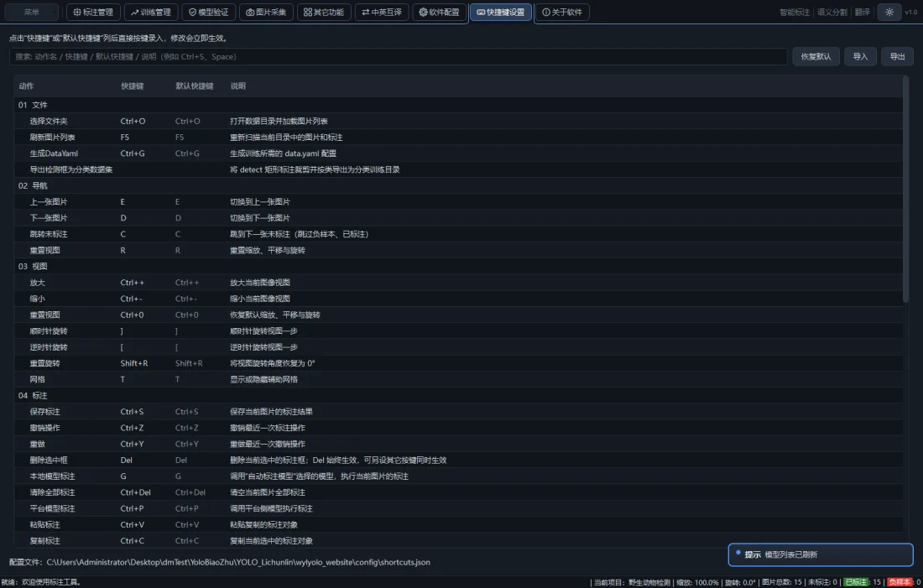Click the 恢复默认 button

coord(816,56)
